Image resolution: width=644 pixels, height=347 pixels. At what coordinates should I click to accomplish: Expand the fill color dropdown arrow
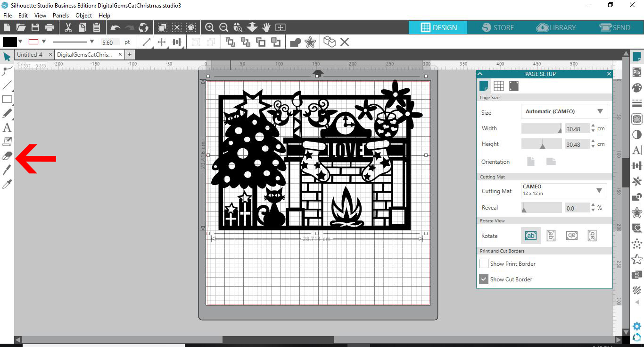[20, 42]
